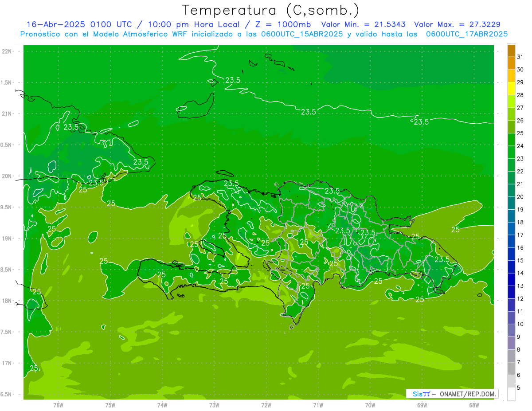Click the '8.5N' latitude label
Viewport: 532px width, 411px height.
click(7, 270)
